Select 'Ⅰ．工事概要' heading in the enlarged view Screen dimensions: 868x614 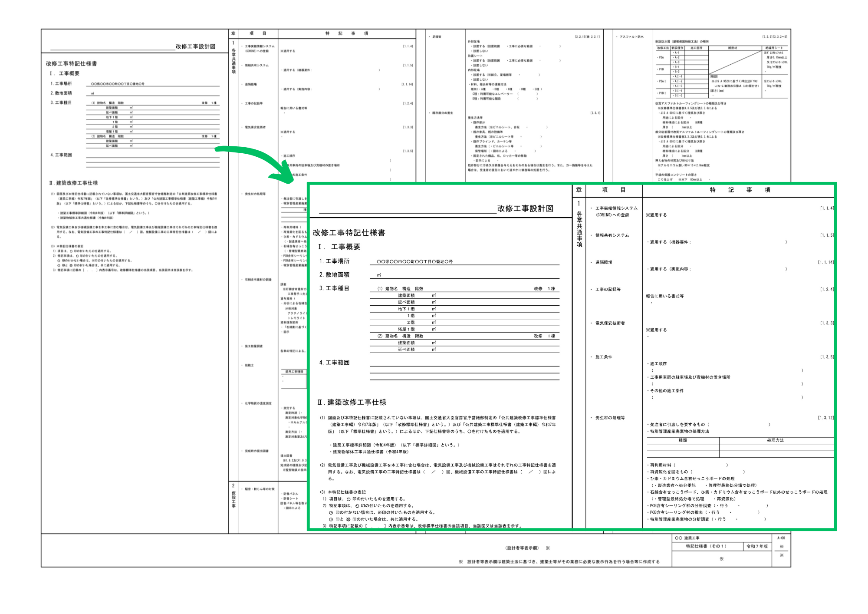339,247
